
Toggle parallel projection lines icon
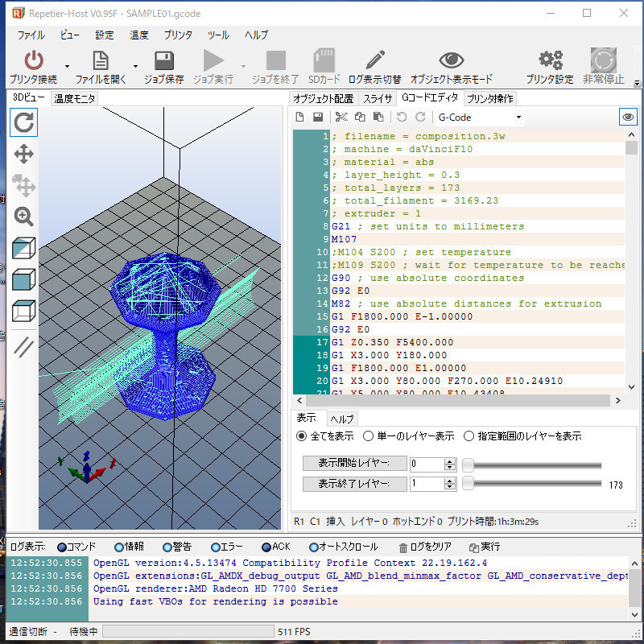24,347
